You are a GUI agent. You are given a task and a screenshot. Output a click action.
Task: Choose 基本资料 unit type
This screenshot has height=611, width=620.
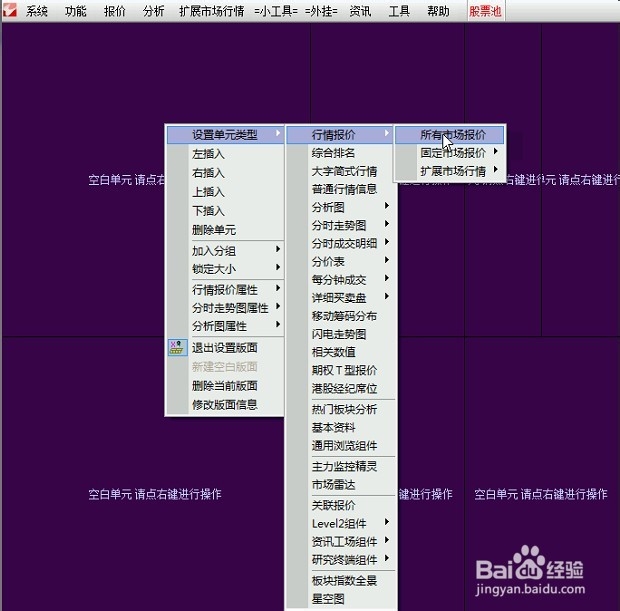coord(341,427)
